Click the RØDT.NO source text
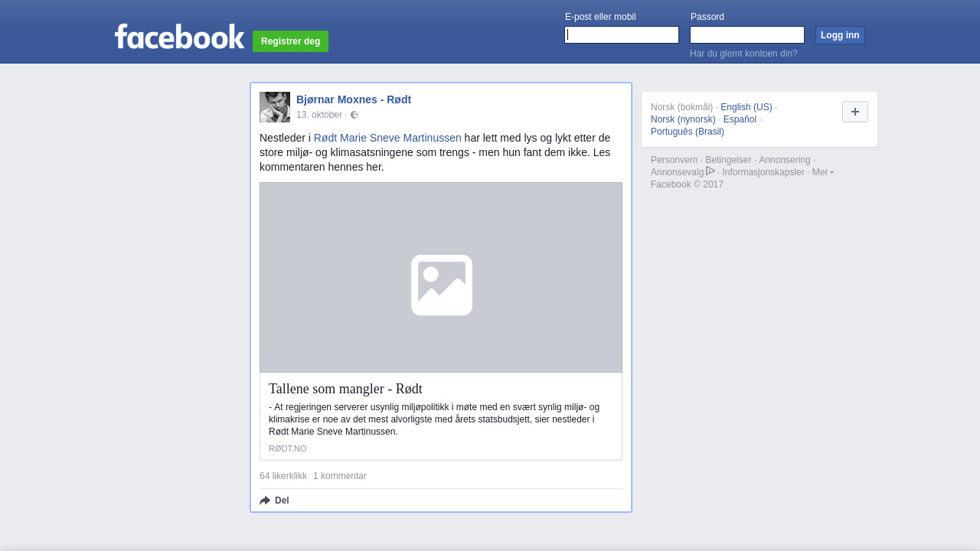Image resolution: width=980 pixels, height=551 pixels. point(288,448)
